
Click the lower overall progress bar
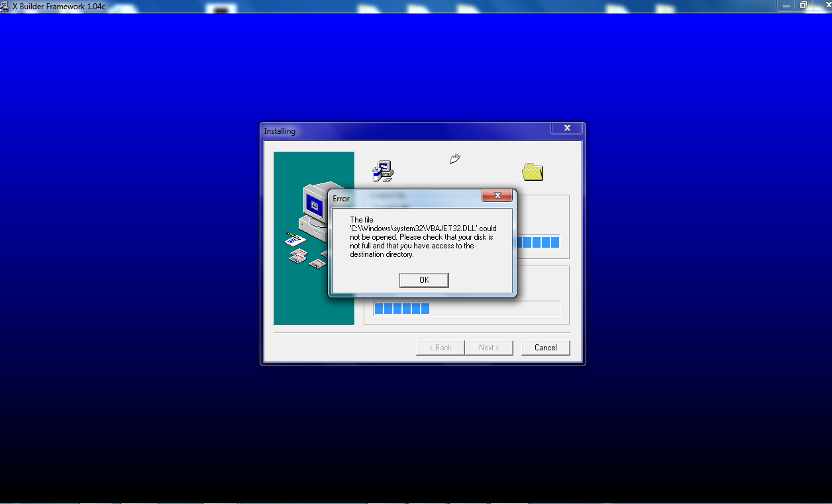[466, 309]
